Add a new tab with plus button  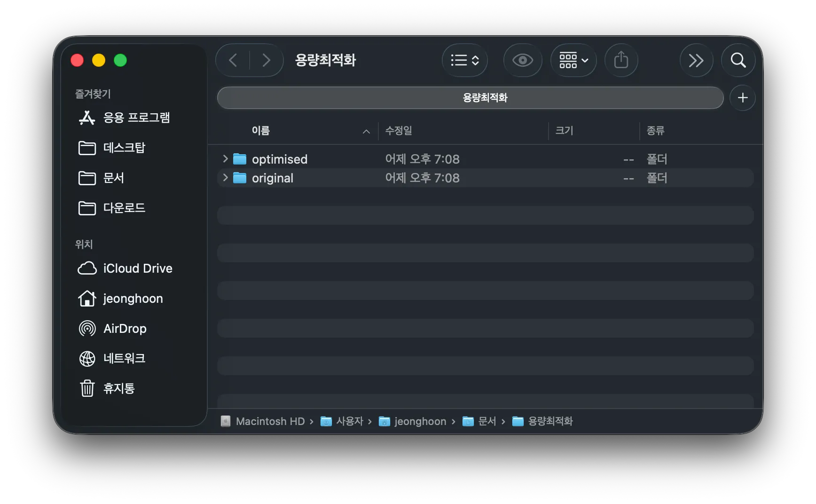(x=743, y=98)
